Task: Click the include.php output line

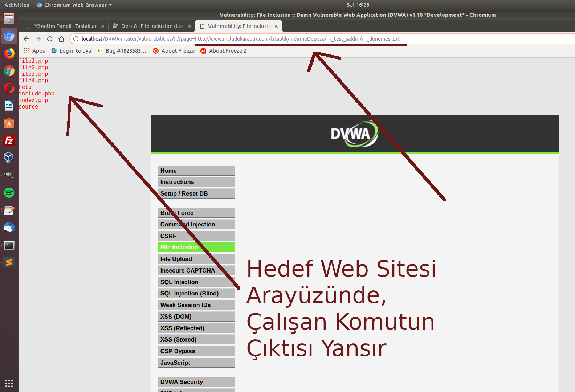Action: [37, 94]
